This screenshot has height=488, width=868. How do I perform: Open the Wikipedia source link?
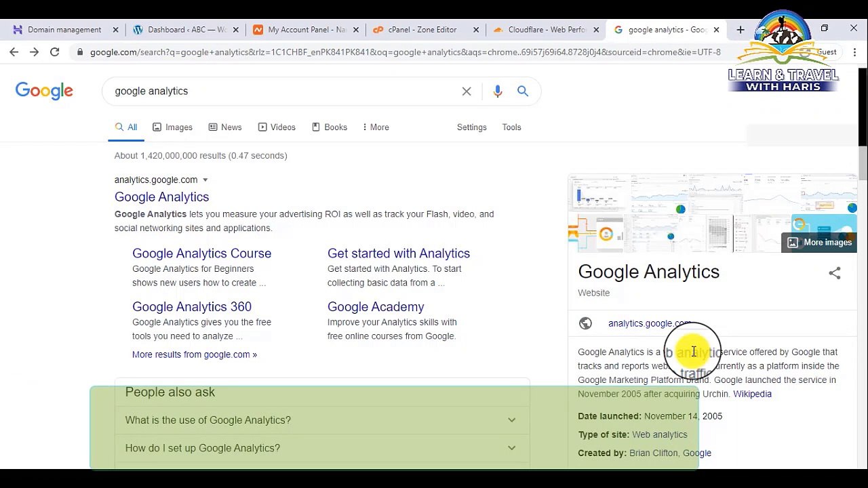coord(752,394)
